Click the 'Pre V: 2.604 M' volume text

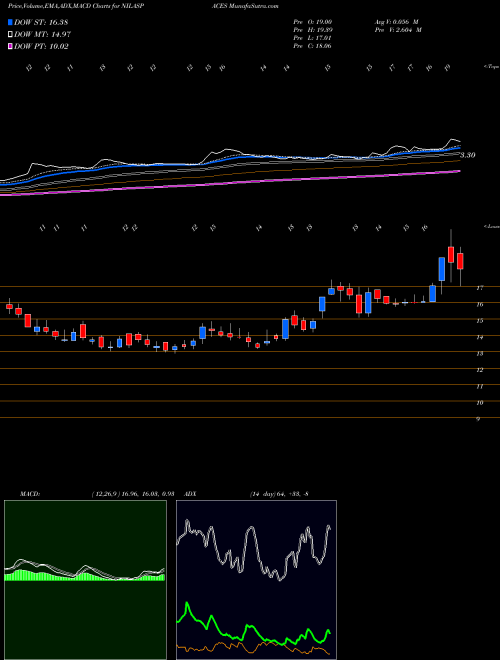tap(398, 30)
